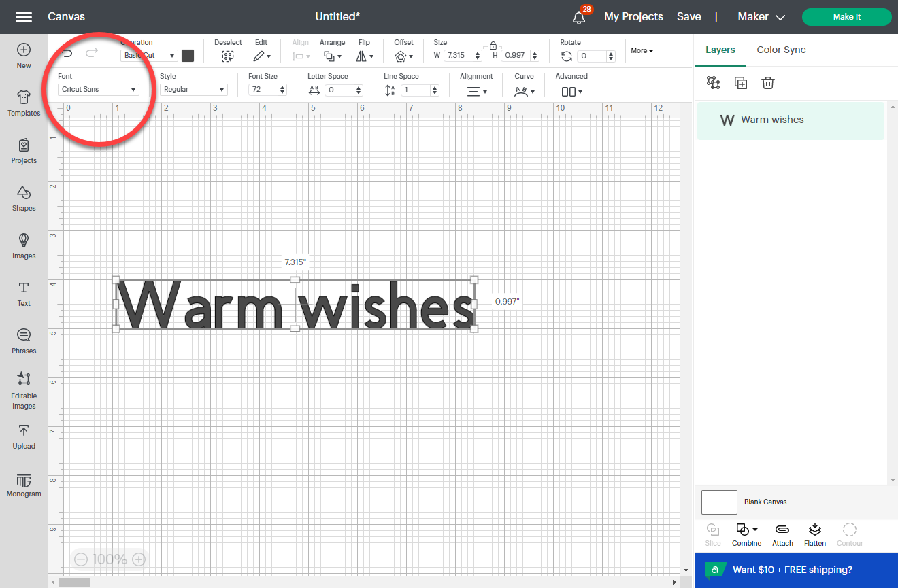Click the Save link in the header

(x=688, y=16)
